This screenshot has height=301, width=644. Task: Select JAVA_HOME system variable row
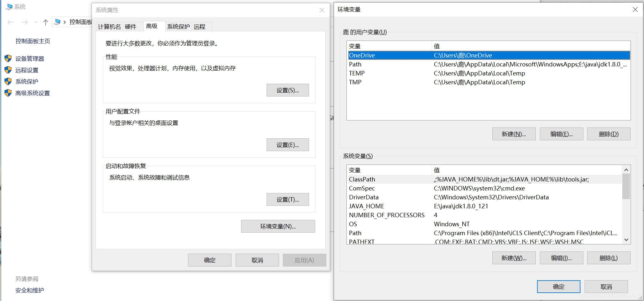[x=485, y=206]
